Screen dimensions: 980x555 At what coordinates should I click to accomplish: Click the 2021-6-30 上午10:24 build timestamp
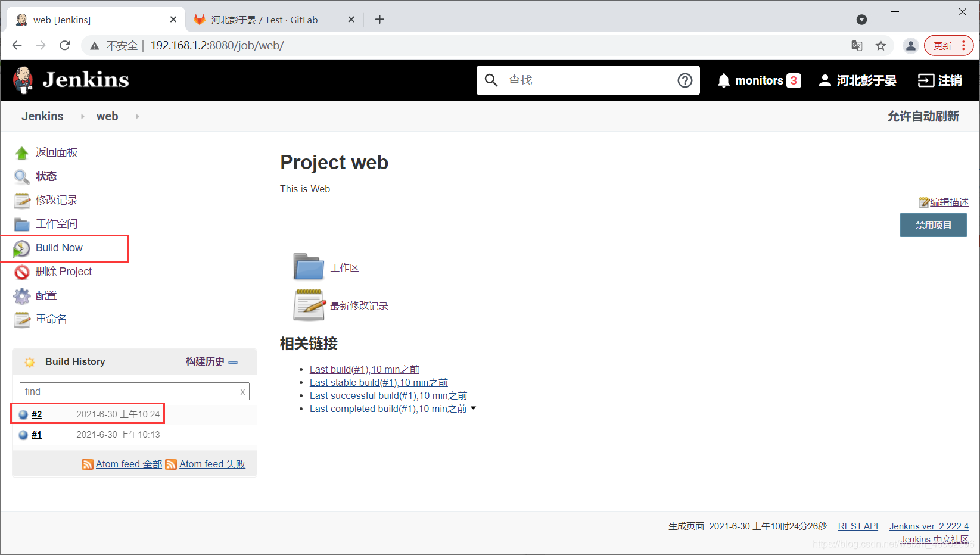(118, 414)
